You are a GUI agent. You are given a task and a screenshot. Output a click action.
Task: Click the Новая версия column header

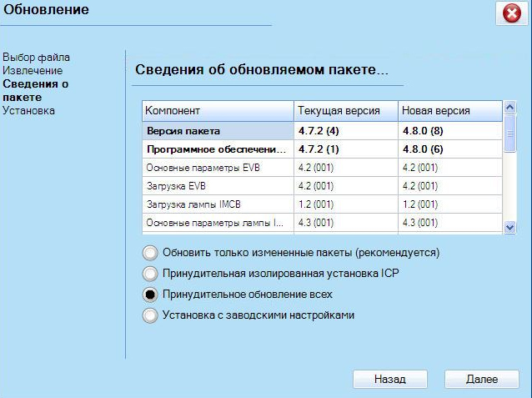pyautogui.click(x=449, y=110)
